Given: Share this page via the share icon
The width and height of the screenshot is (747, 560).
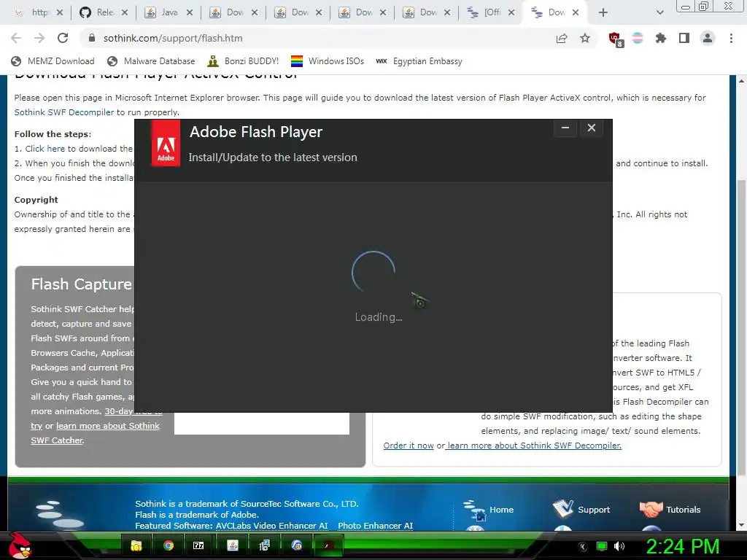Looking at the screenshot, I should tap(562, 38).
